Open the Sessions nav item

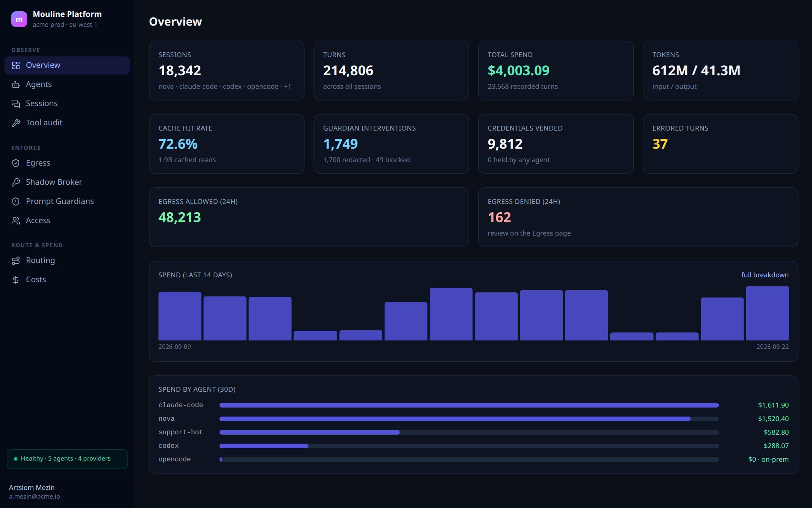coord(67,104)
